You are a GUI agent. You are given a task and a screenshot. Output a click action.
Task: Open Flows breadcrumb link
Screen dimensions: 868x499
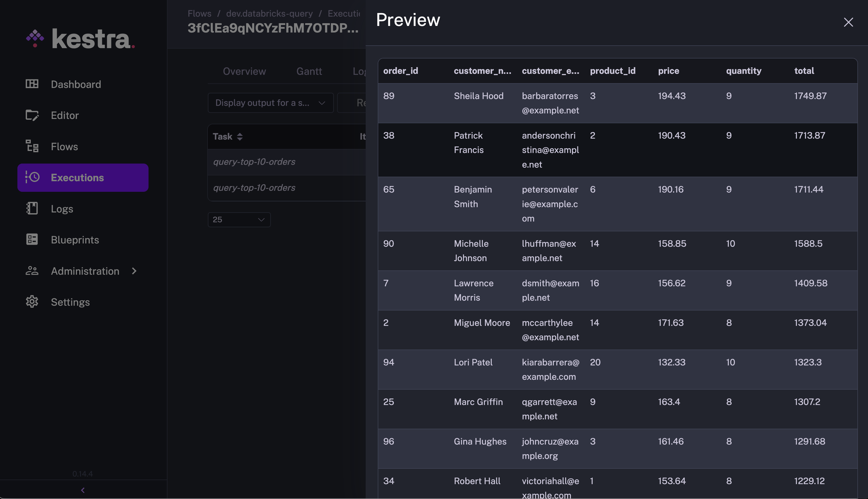pos(199,13)
